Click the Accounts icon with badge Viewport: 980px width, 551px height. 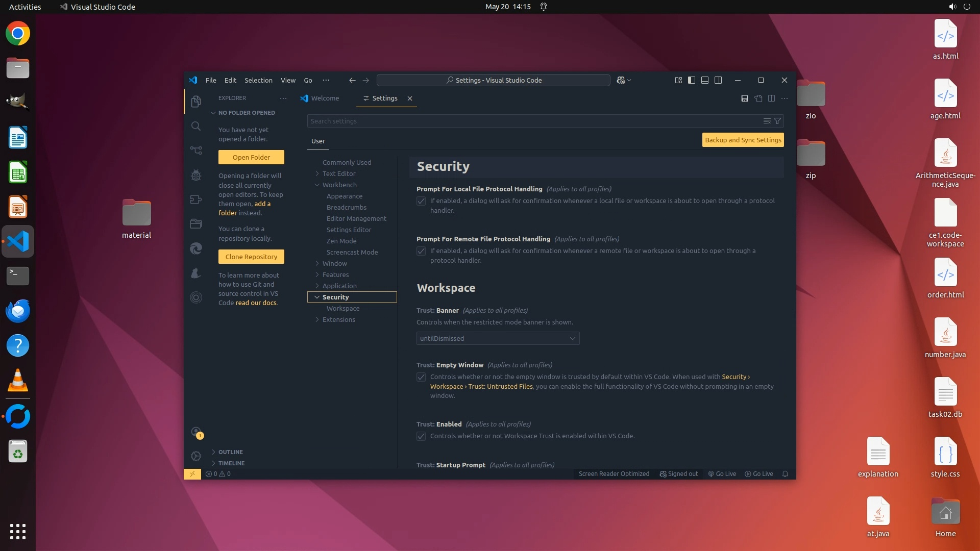pos(196,433)
